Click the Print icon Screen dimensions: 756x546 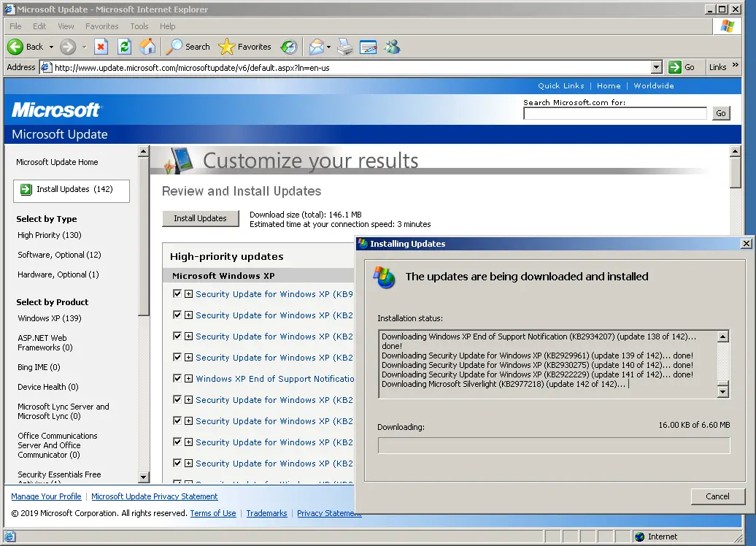tap(344, 47)
